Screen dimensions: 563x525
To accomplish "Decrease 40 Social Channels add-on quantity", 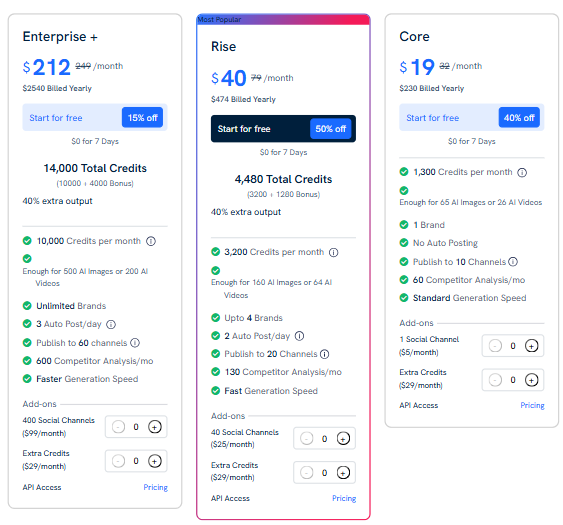I will coord(307,438).
